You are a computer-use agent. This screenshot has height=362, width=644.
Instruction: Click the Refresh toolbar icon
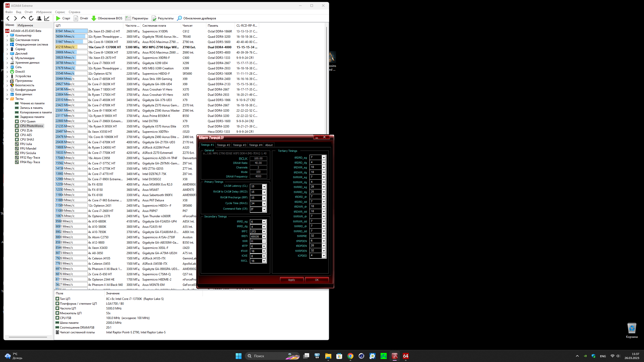point(31,18)
